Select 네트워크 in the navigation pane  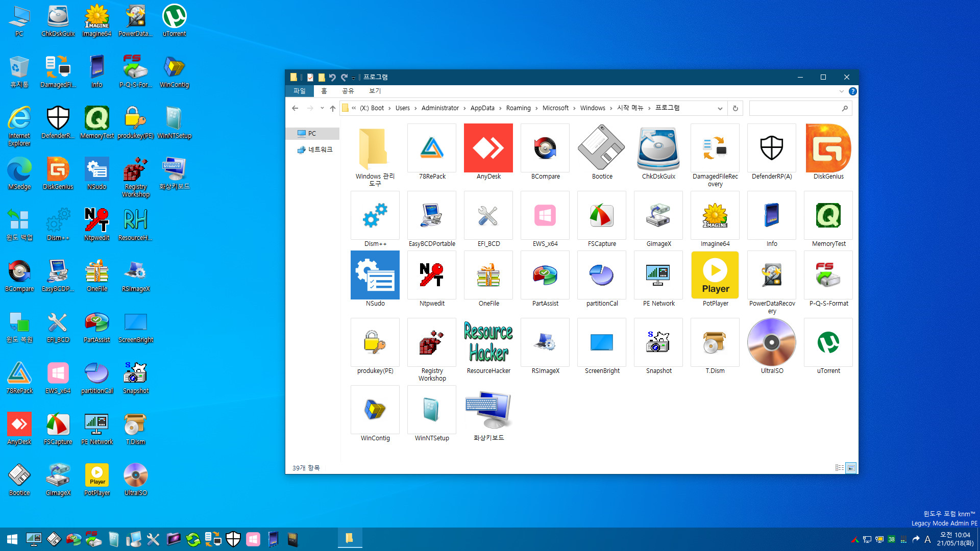point(314,149)
